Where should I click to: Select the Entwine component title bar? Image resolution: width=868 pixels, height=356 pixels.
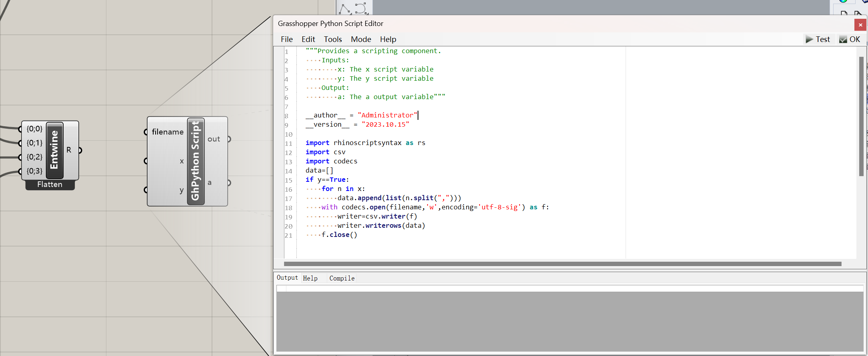coord(55,150)
